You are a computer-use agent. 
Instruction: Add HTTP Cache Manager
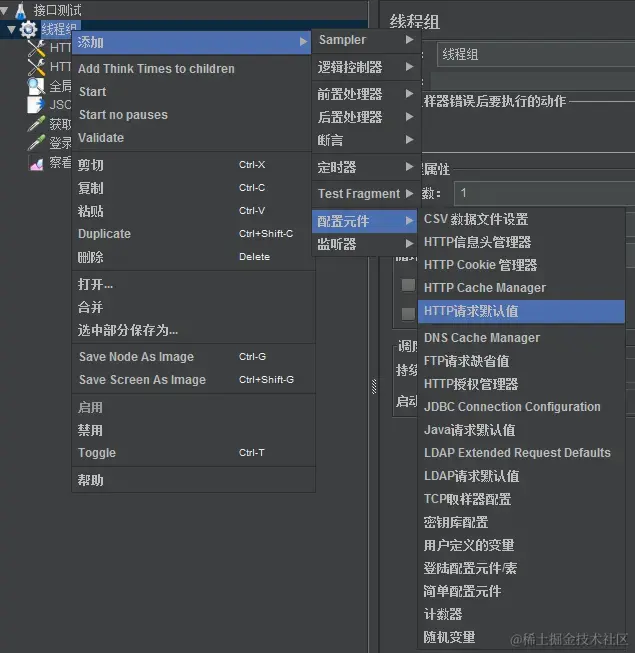521,288
